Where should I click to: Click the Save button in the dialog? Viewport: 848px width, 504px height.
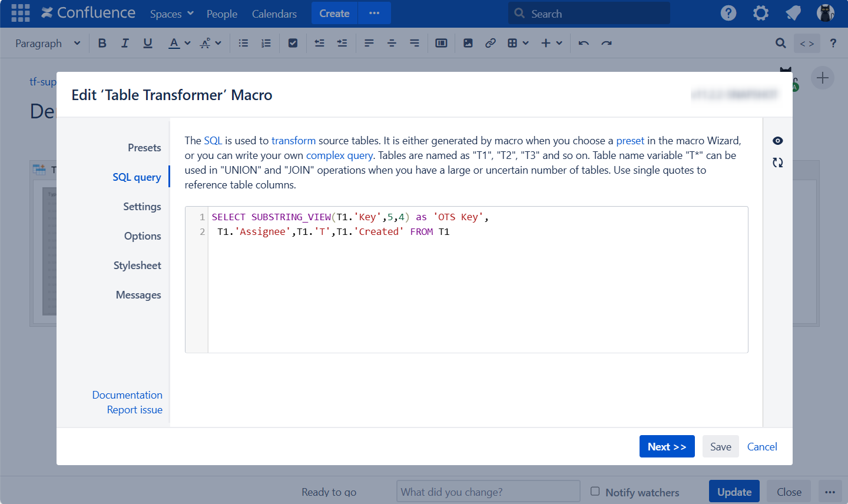click(x=721, y=446)
